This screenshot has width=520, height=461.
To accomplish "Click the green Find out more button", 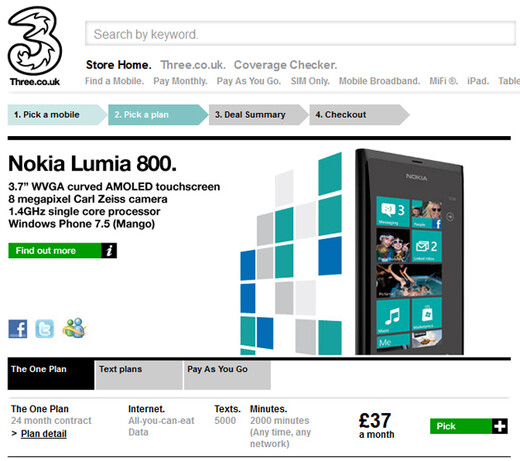I will 63,250.
